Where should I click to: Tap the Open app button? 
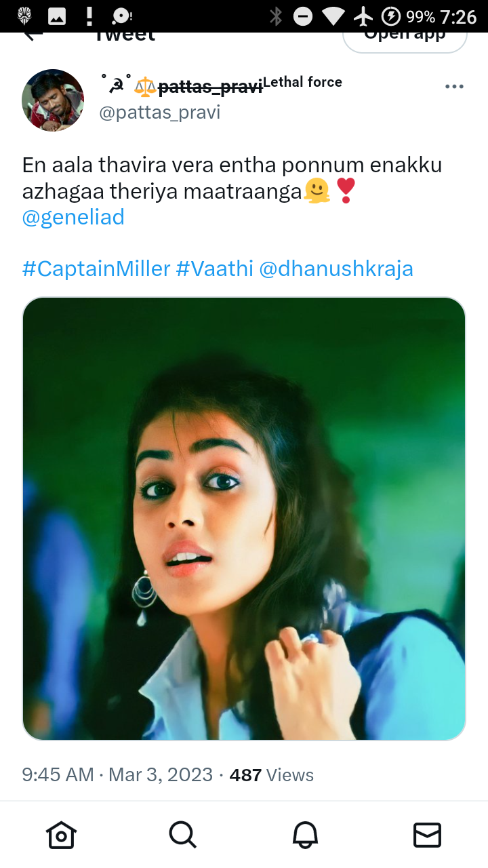pos(405,37)
